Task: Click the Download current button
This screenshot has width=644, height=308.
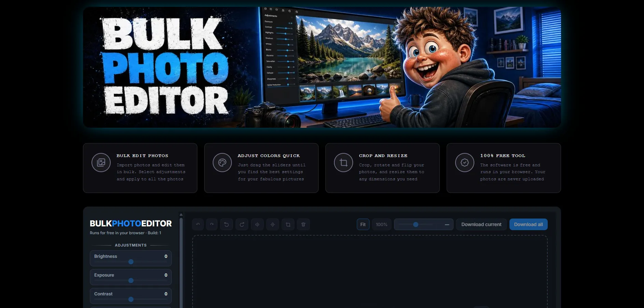Action: [481, 224]
